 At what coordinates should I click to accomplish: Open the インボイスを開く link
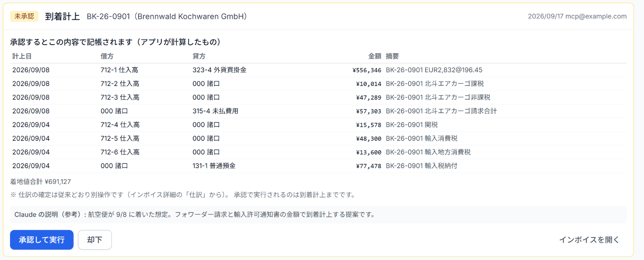(x=589, y=240)
